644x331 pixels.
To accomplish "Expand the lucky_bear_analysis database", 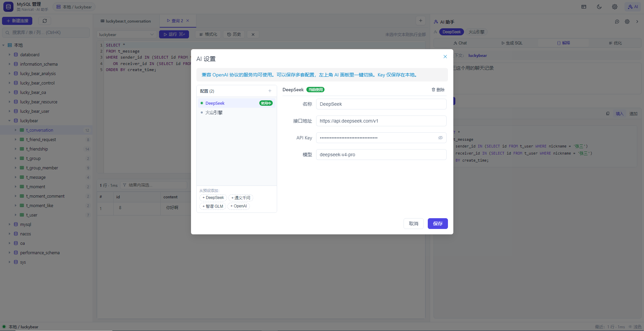I will point(9,73).
